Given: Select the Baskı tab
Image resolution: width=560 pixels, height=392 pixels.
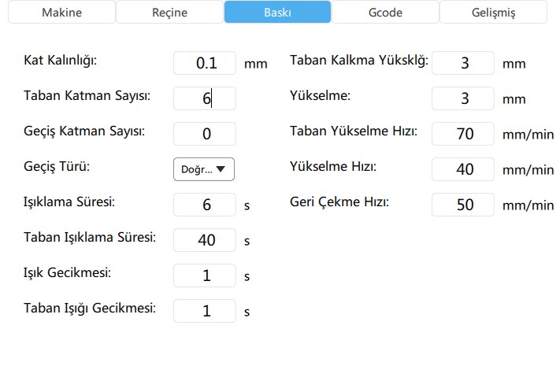Looking at the screenshot, I should pos(277,13).
